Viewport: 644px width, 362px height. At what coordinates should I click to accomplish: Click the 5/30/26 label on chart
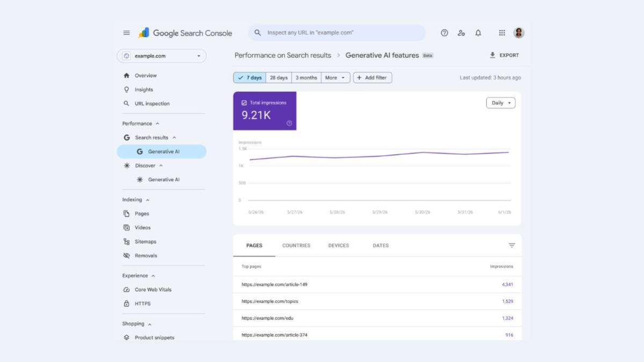(x=422, y=213)
